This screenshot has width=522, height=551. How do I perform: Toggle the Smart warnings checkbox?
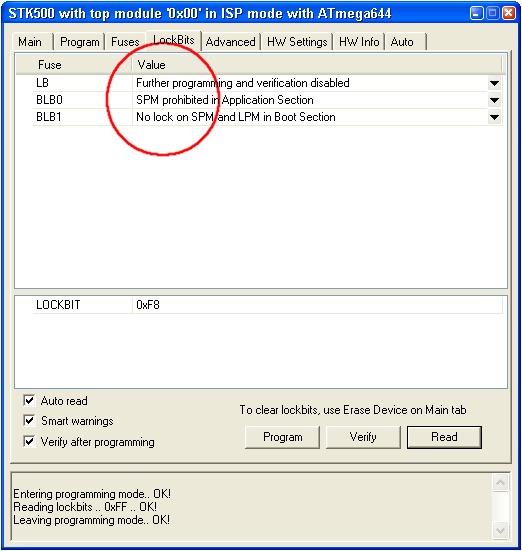point(29,420)
